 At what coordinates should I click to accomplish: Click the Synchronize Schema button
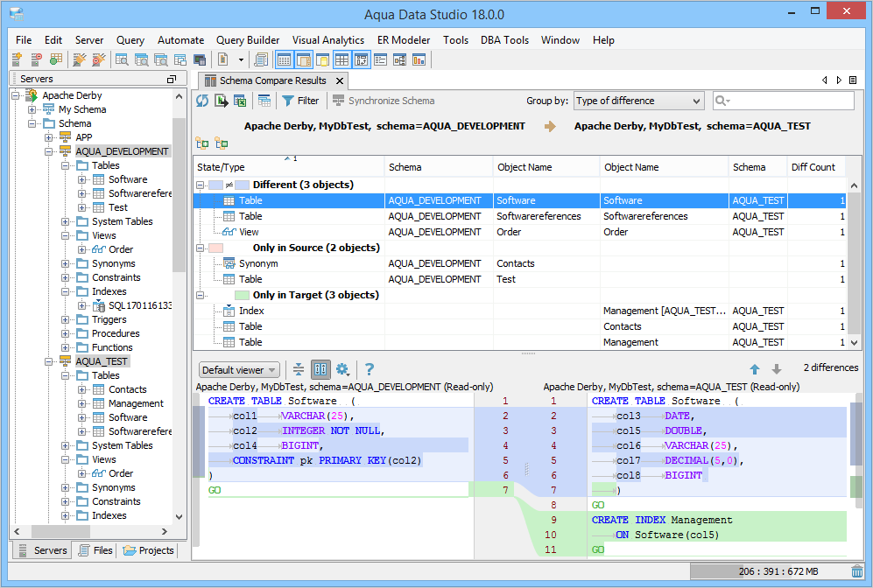[x=384, y=101]
